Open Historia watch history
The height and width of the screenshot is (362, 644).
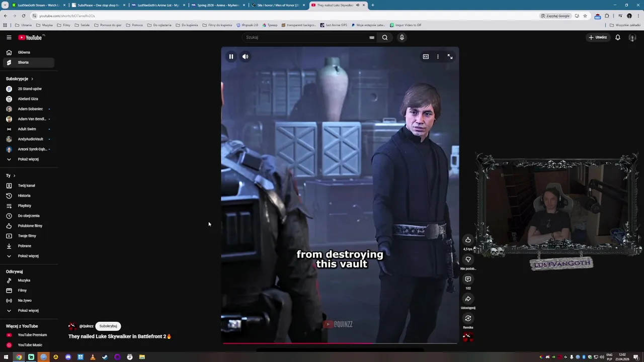pyautogui.click(x=28, y=196)
